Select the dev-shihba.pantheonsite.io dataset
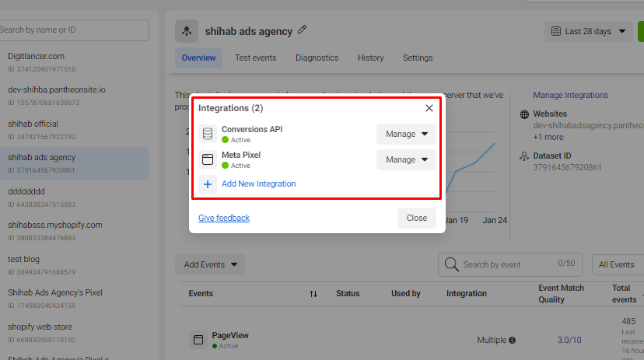 tap(75, 96)
